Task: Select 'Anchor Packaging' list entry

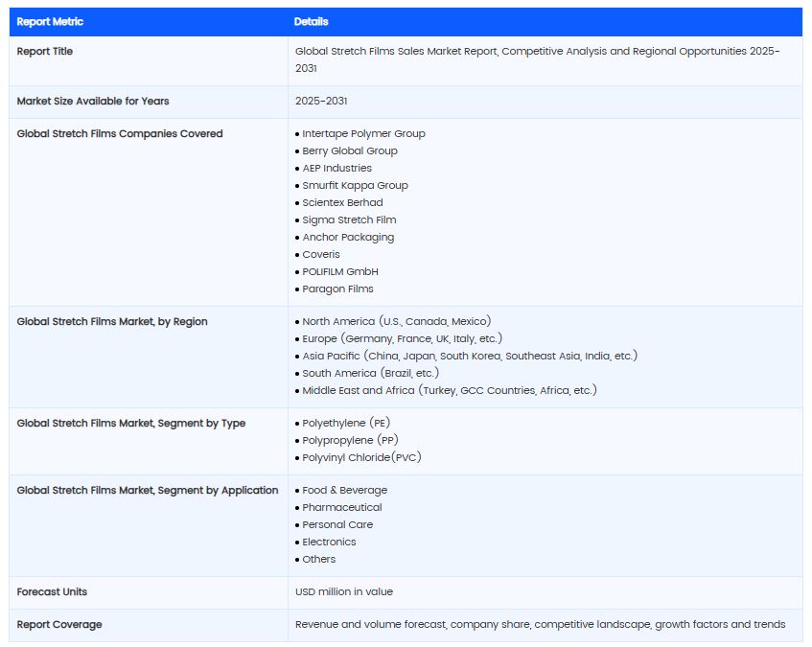Action: pyautogui.click(x=349, y=237)
